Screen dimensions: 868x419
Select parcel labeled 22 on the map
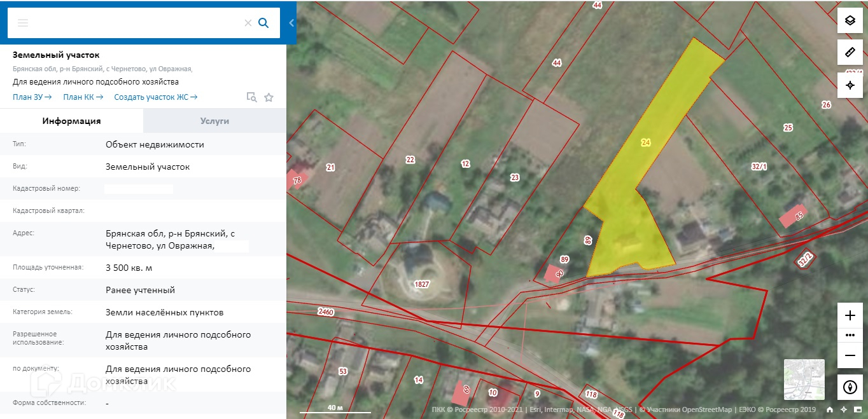tap(410, 160)
